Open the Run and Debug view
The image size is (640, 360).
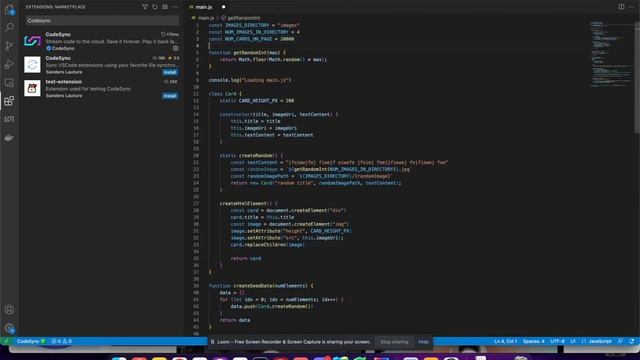pyautogui.click(x=9, y=64)
